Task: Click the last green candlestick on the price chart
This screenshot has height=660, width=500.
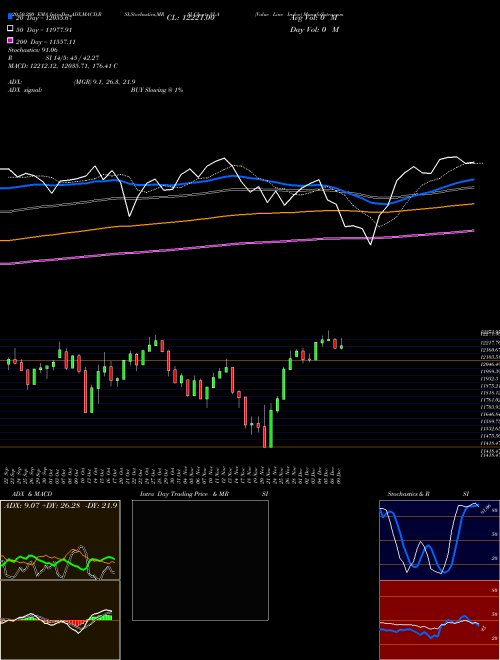Action: click(x=341, y=347)
